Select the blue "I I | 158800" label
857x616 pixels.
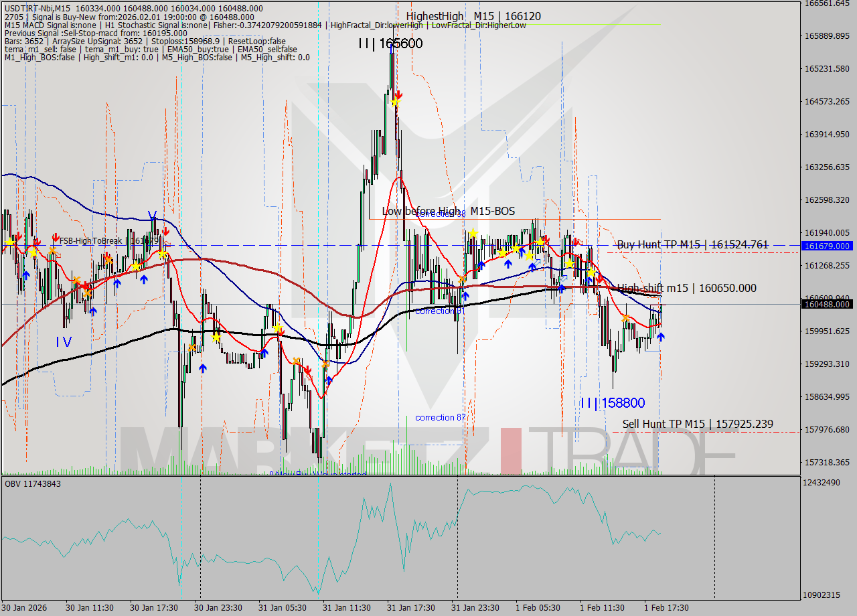click(x=613, y=402)
